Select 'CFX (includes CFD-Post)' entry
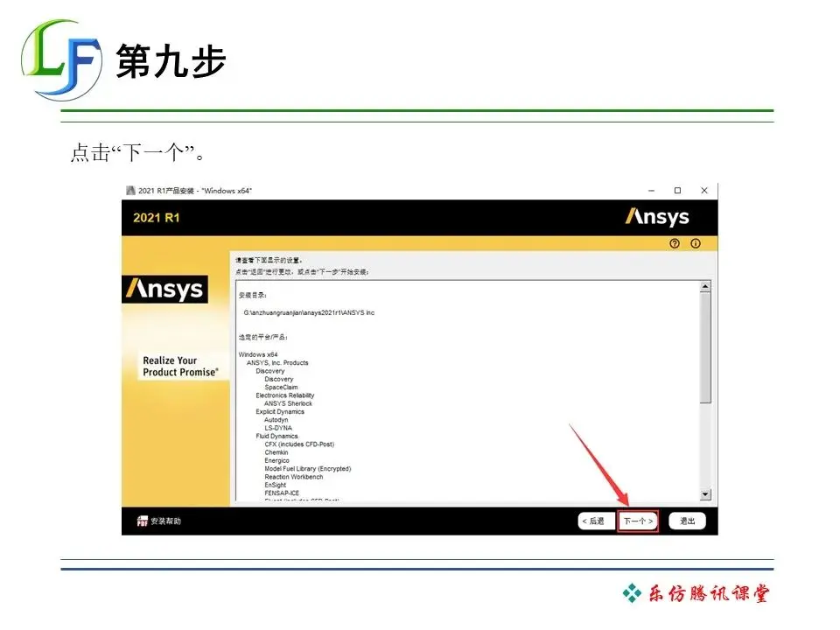This screenshot has width=840, height=630. pos(299,444)
